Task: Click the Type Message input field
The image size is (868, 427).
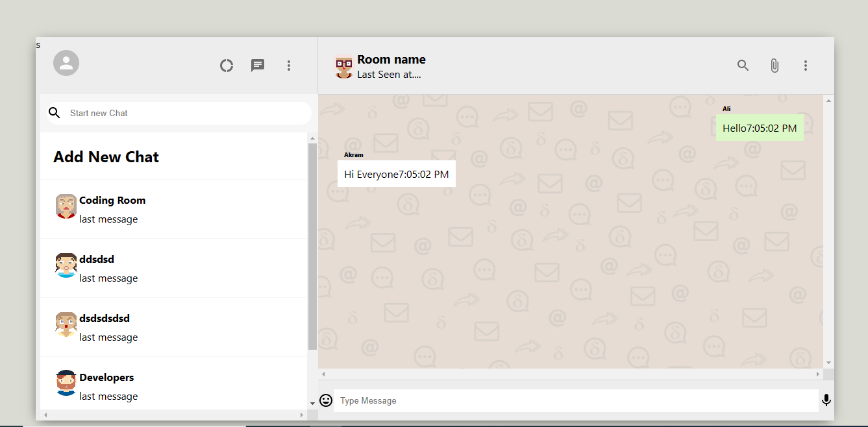Action: tap(576, 400)
